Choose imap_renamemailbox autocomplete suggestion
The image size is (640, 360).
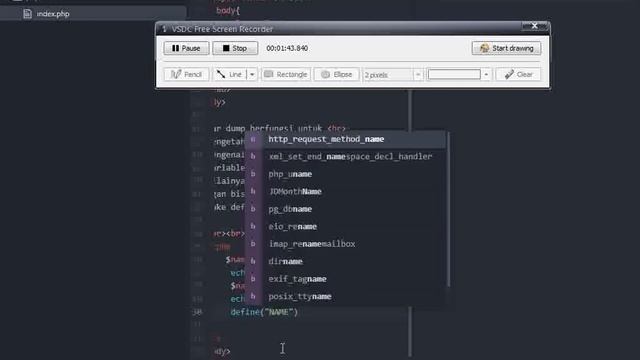coord(345,244)
